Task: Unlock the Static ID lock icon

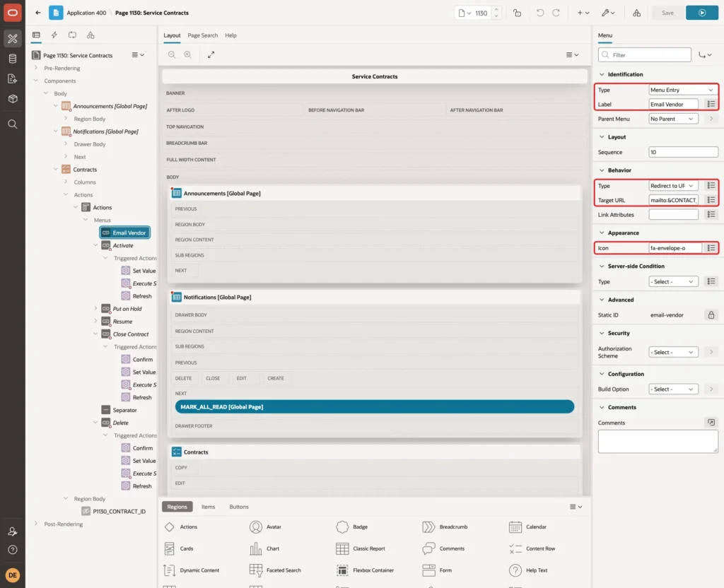Action: click(x=711, y=314)
